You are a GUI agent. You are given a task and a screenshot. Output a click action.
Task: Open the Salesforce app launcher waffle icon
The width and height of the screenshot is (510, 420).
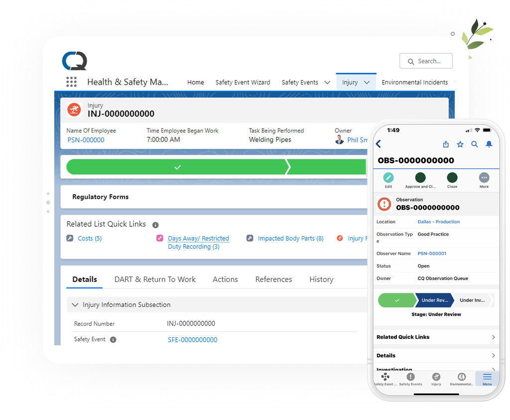[x=72, y=82]
